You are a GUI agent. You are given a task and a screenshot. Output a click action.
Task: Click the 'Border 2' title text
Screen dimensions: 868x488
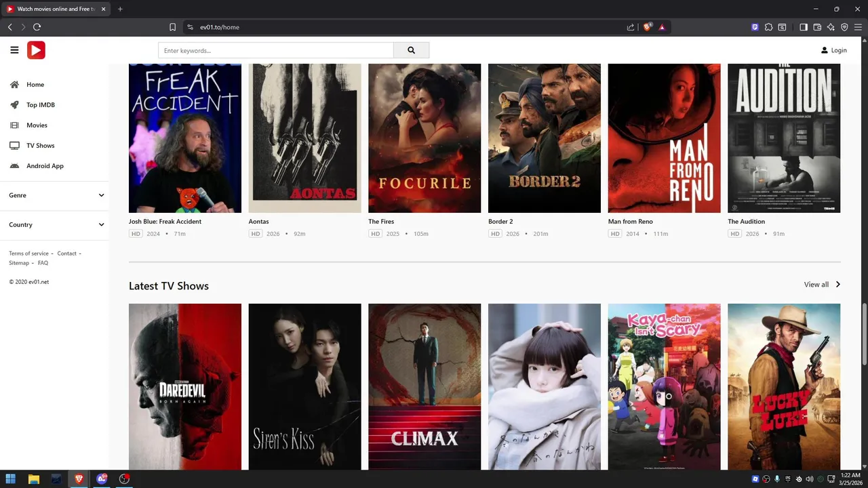click(500, 222)
